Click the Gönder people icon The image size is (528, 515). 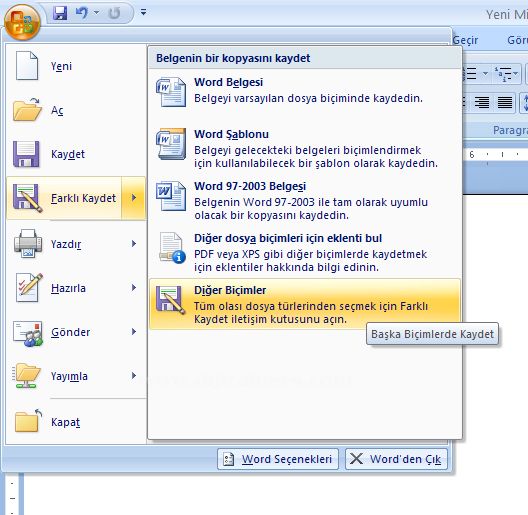click(28, 333)
